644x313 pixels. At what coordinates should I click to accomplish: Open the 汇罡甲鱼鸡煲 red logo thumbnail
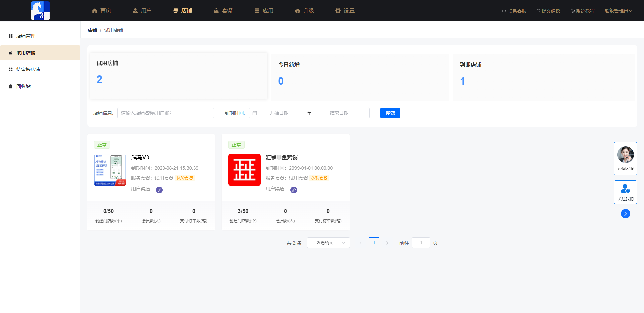pyautogui.click(x=245, y=170)
